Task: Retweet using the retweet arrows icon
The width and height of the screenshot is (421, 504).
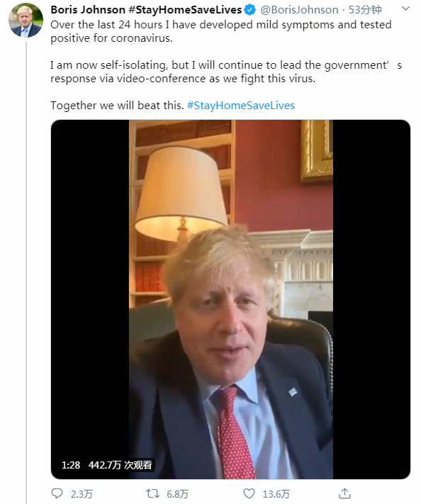Action: (x=152, y=493)
